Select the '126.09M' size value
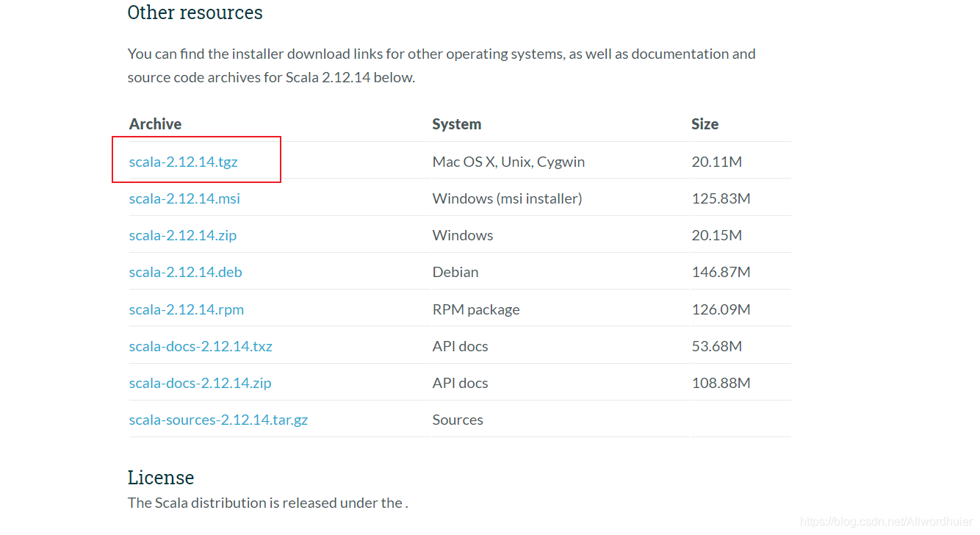Viewport: 980px width, 535px height. [x=721, y=309]
